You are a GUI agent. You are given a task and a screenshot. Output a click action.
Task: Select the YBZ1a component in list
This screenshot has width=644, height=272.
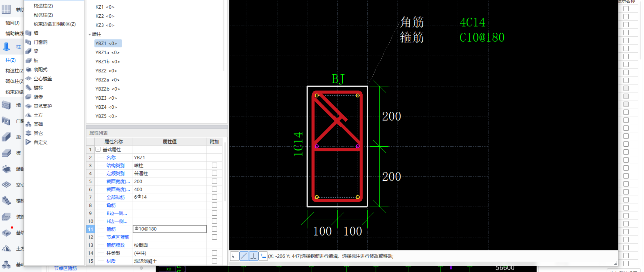107,53
